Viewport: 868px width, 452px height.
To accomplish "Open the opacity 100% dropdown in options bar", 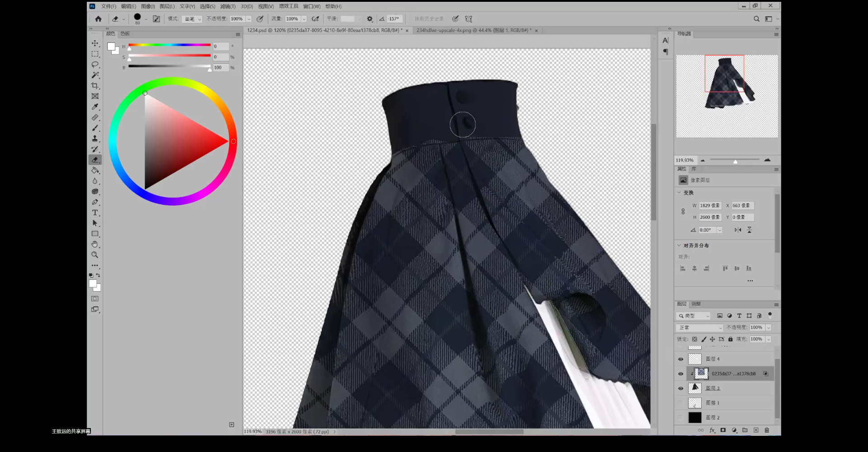I will (249, 19).
